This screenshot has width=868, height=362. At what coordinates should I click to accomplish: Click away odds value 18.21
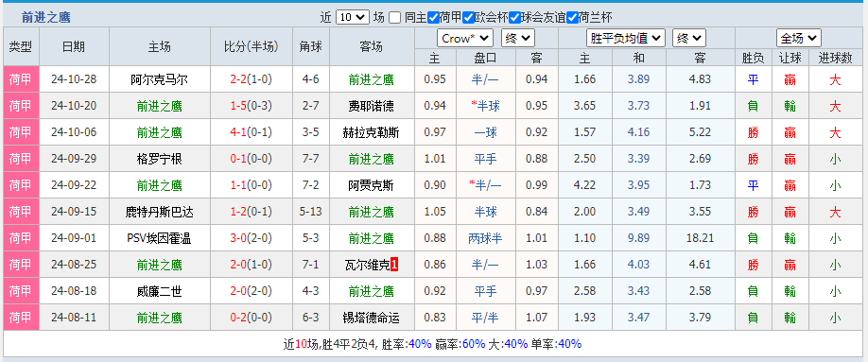coord(700,238)
